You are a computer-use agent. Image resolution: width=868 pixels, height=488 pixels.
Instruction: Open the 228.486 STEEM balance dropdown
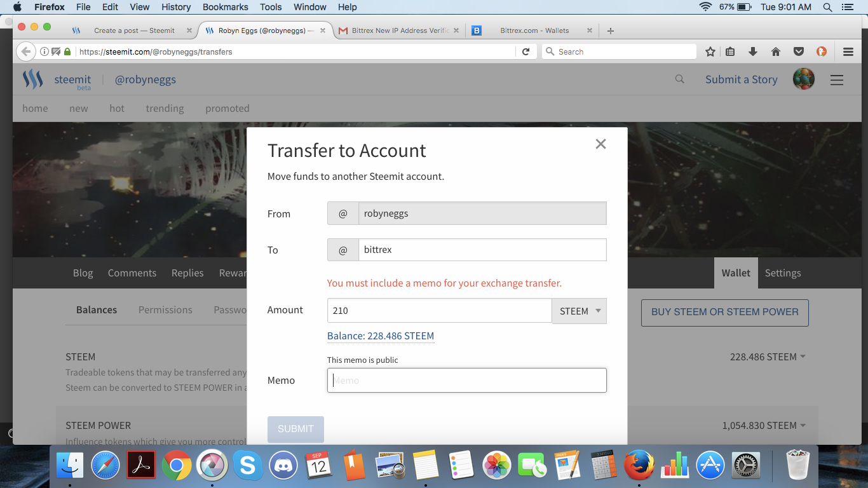[768, 356]
